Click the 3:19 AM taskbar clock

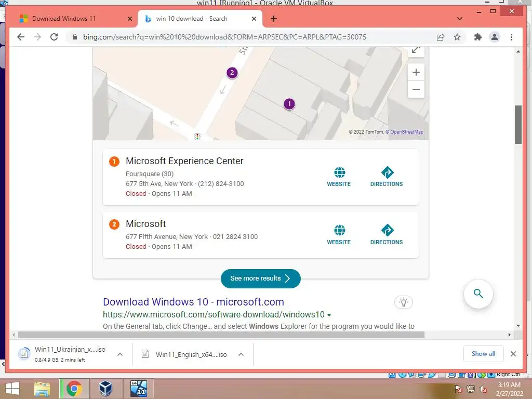509,389
